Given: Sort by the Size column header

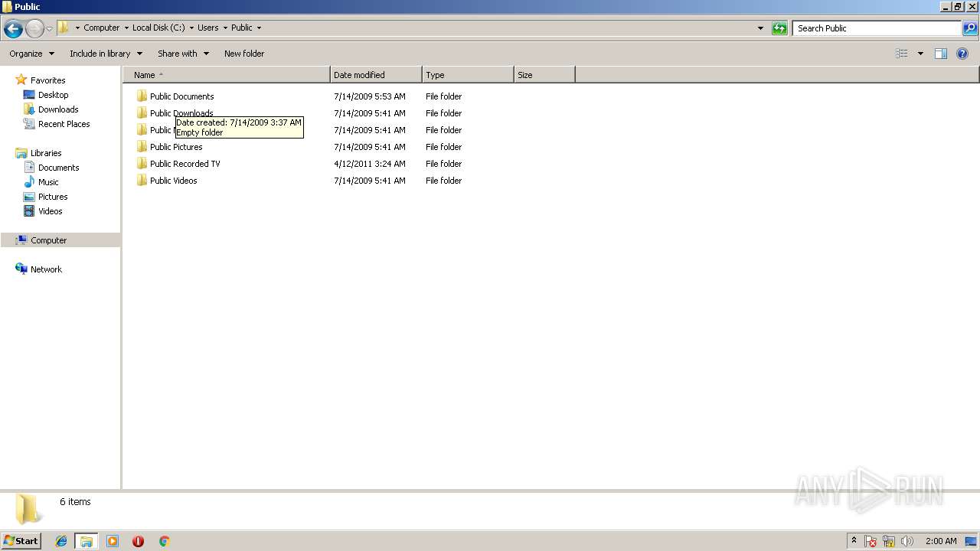Looking at the screenshot, I should [544, 75].
